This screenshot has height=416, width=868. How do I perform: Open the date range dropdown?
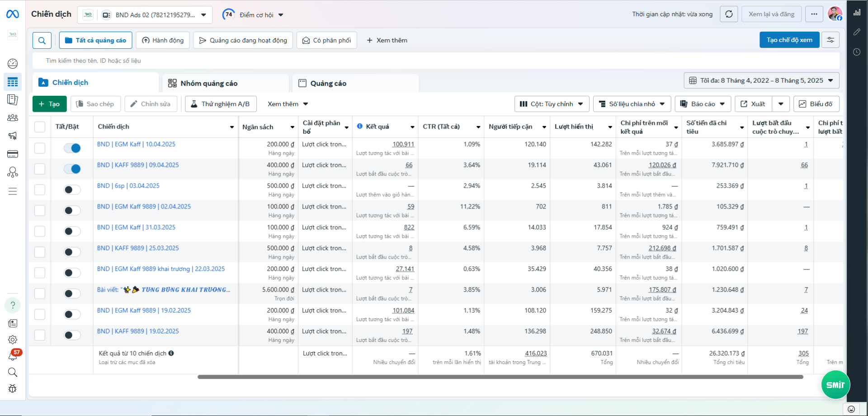click(761, 80)
